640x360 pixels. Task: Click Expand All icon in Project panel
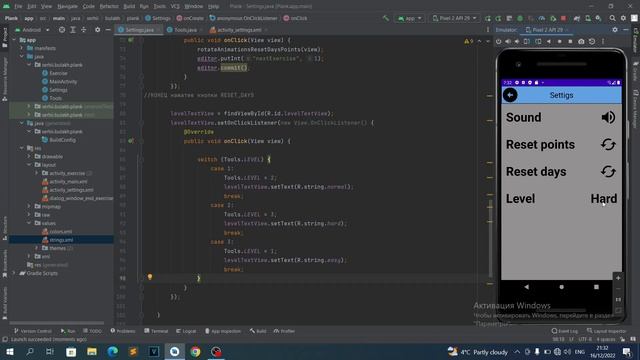click(x=73, y=30)
